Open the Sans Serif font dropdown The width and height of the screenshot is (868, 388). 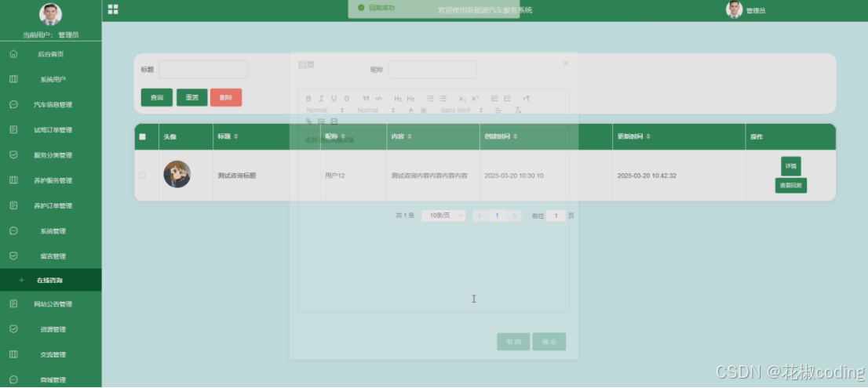pos(461,110)
